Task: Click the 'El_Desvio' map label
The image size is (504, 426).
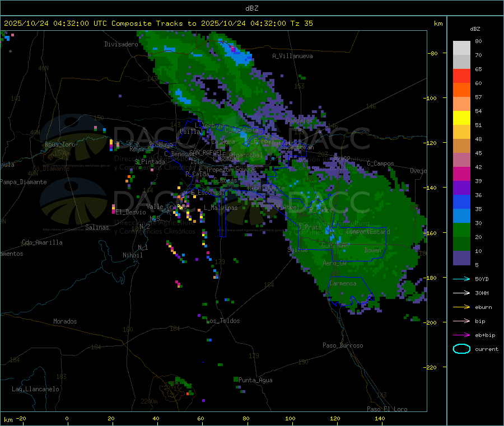Action: tap(131, 212)
